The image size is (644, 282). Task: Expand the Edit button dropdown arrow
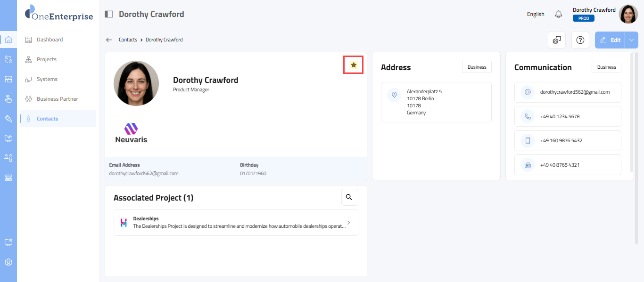coord(632,40)
